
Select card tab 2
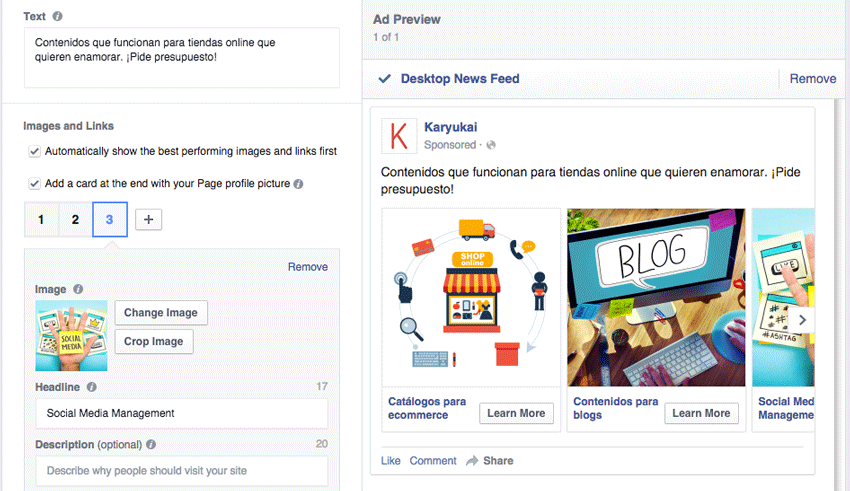[x=75, y=219]
